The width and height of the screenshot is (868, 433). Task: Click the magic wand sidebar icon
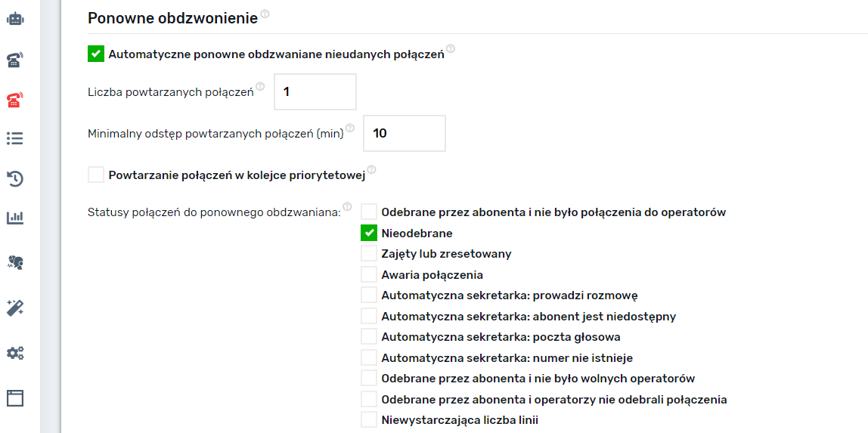pyautogui.click(x=15, y=308)
